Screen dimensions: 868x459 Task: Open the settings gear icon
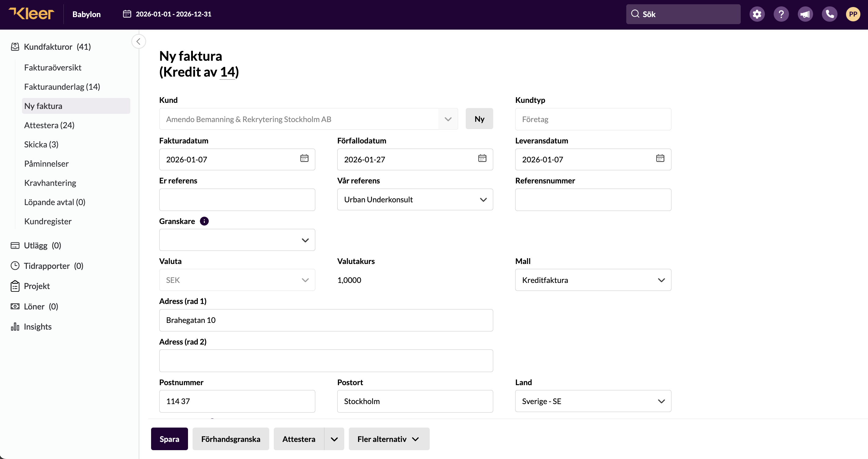tap(757, 14)
